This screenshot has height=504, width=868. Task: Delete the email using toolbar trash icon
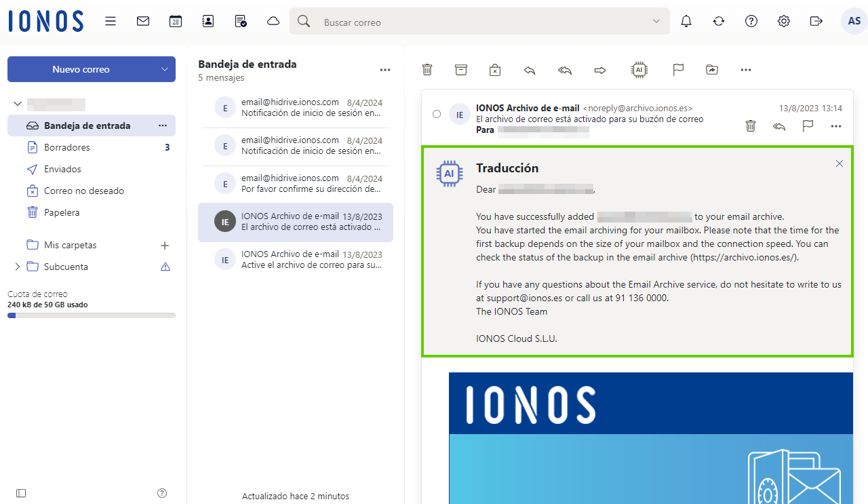427,69
